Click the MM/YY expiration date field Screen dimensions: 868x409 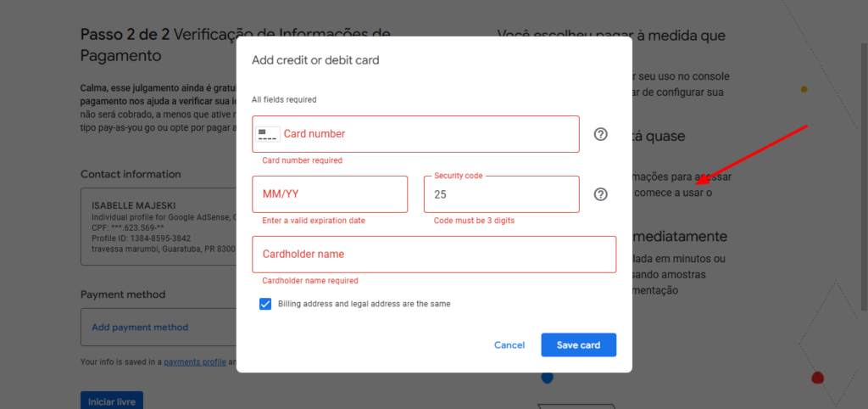[x=330, y=194]
